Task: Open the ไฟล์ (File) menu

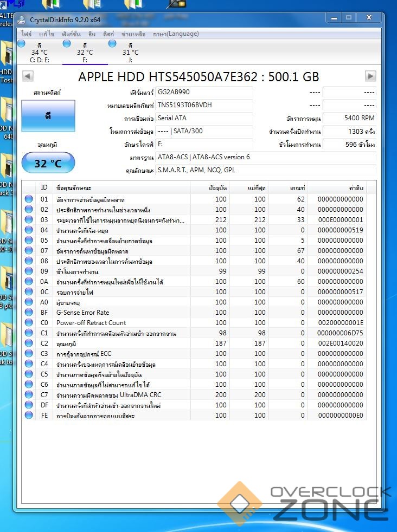Action: [26, 34]
